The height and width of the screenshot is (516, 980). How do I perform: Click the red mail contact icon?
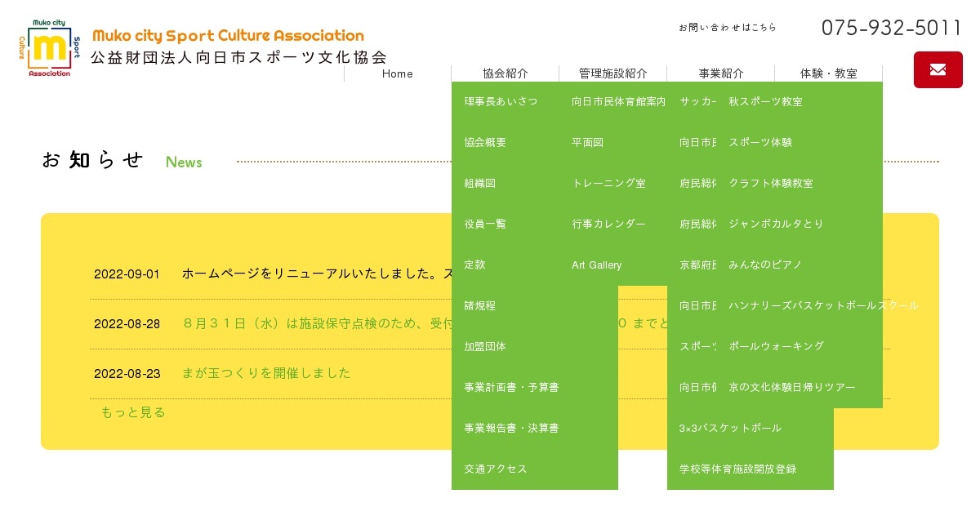coord(938,69)
